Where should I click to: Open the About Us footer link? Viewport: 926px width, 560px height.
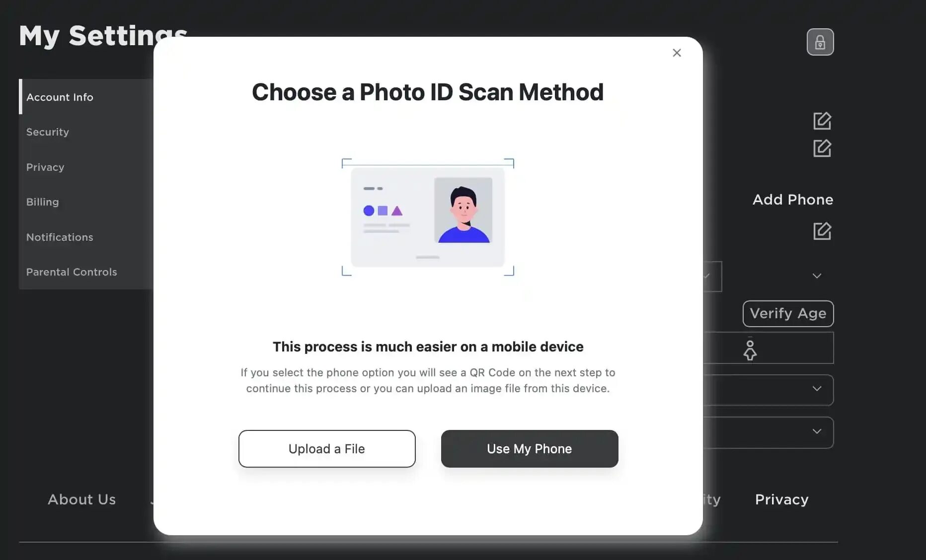(81, 499)
